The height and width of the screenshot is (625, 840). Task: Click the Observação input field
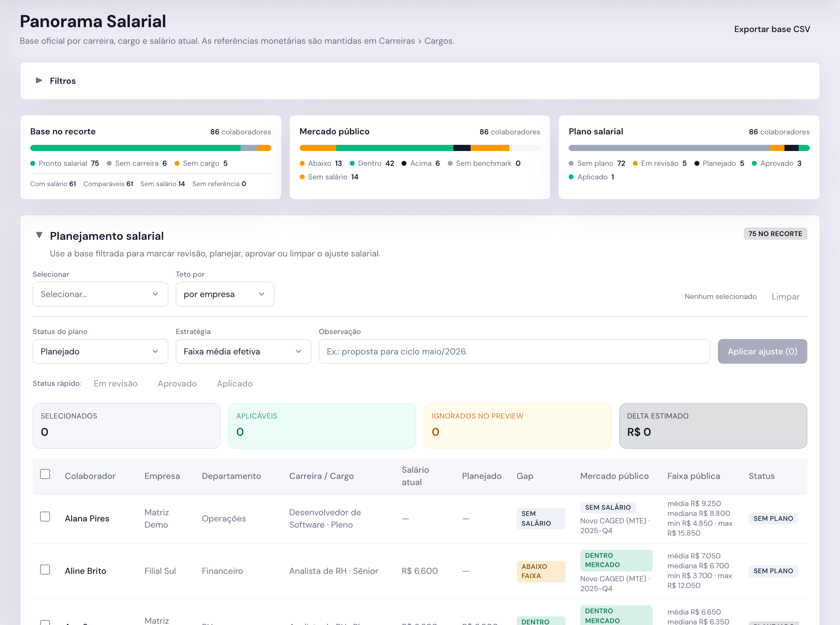point(514,351)
